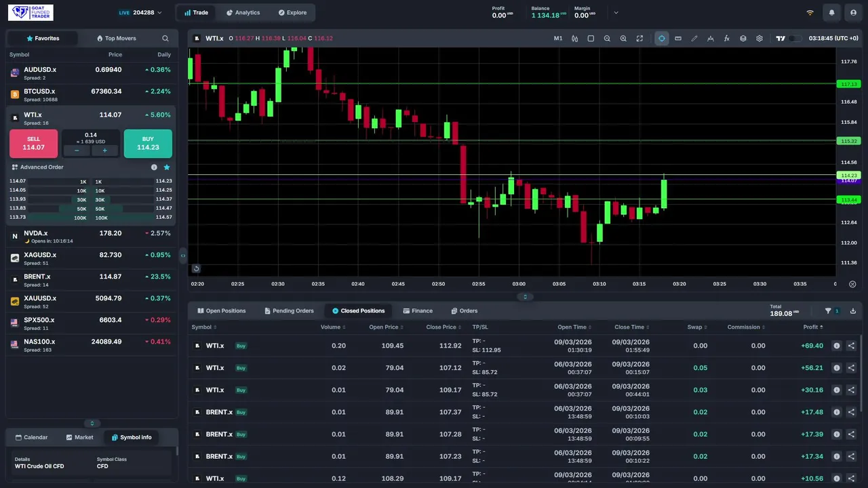Viewport: 868px width, 488px height.
Task: Expand the balance details chevron
Action: pos(616,12)
